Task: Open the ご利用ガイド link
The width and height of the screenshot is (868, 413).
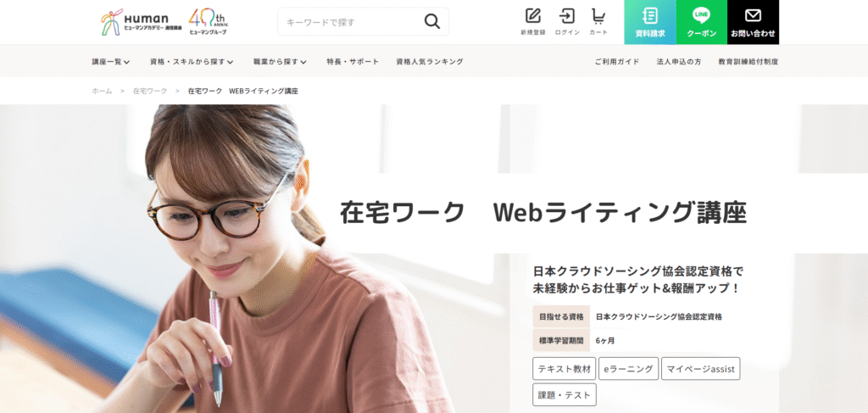Action: pyautogui.click(x=617, y=61)
